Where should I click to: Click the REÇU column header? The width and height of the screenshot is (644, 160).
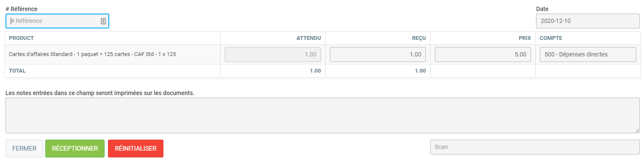(419, 38)
